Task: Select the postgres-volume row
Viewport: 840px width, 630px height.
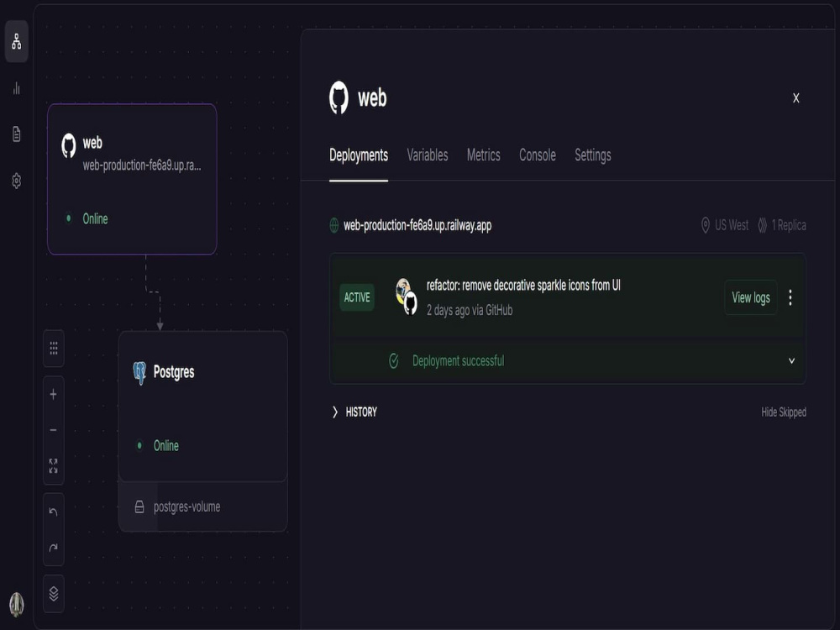Action: point(203,507)
